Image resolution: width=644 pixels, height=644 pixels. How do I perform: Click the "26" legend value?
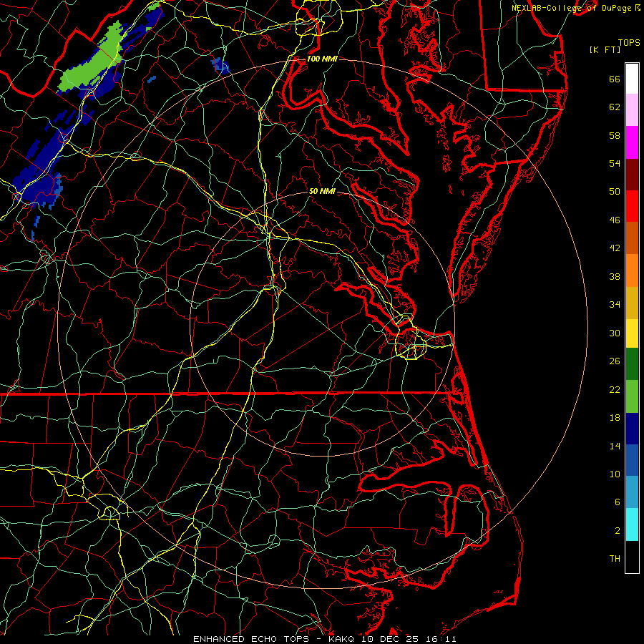[615, 361]
